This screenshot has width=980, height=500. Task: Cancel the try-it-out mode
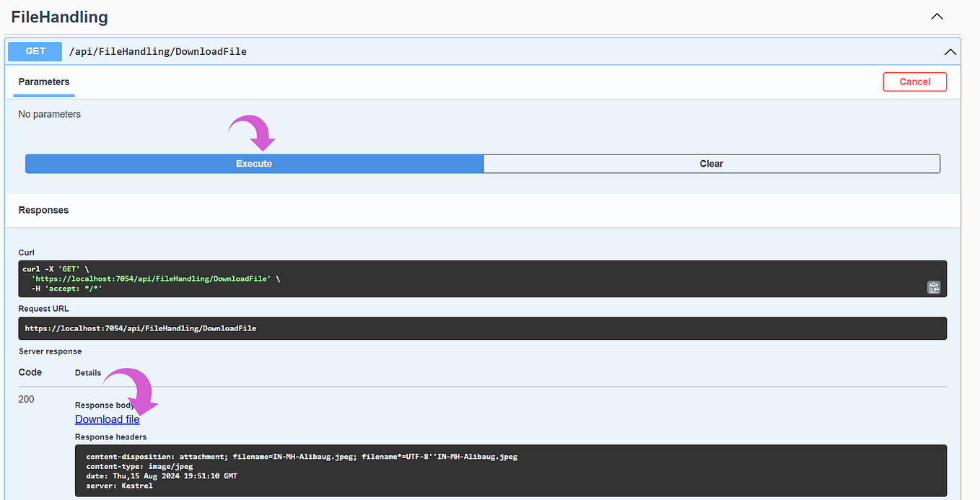point(914,82)
